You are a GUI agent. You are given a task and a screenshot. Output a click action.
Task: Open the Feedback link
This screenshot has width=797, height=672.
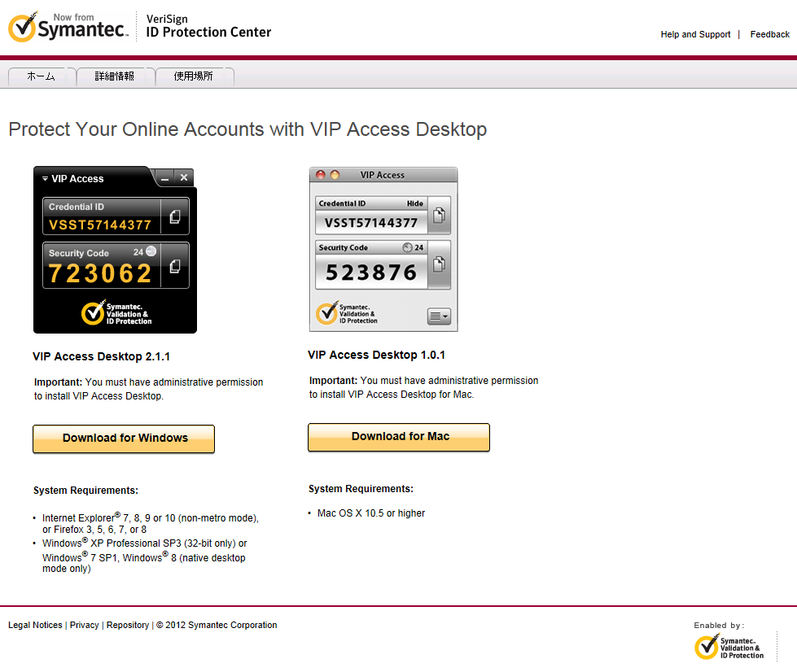pyautogui.click(x=769, y=34)
